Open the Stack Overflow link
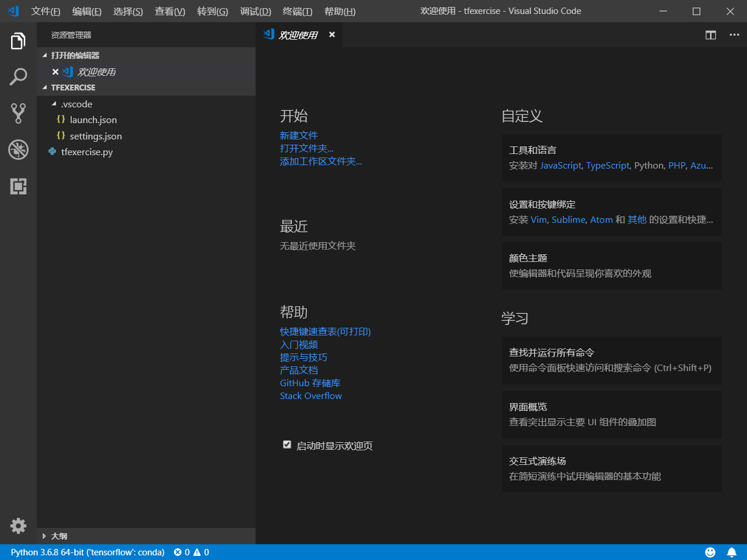 [x=310, y=395]
